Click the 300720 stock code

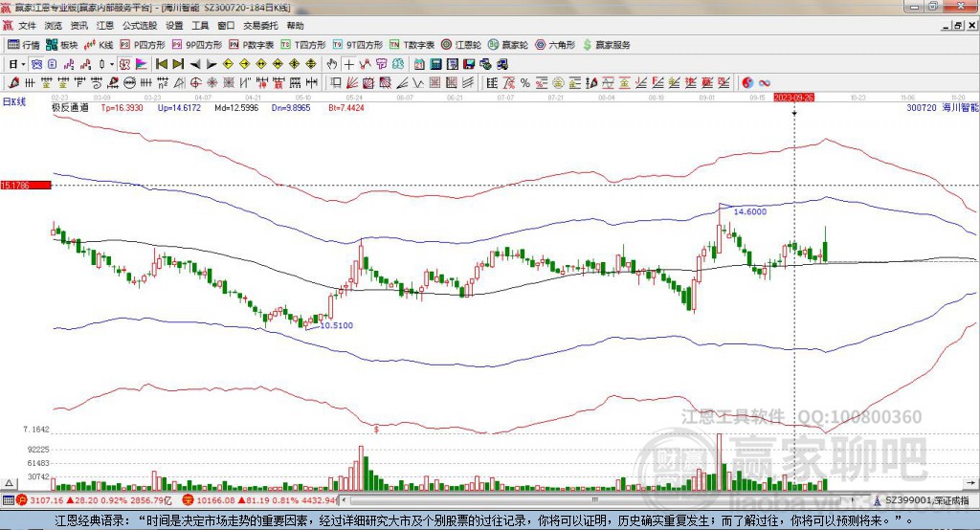922,107
